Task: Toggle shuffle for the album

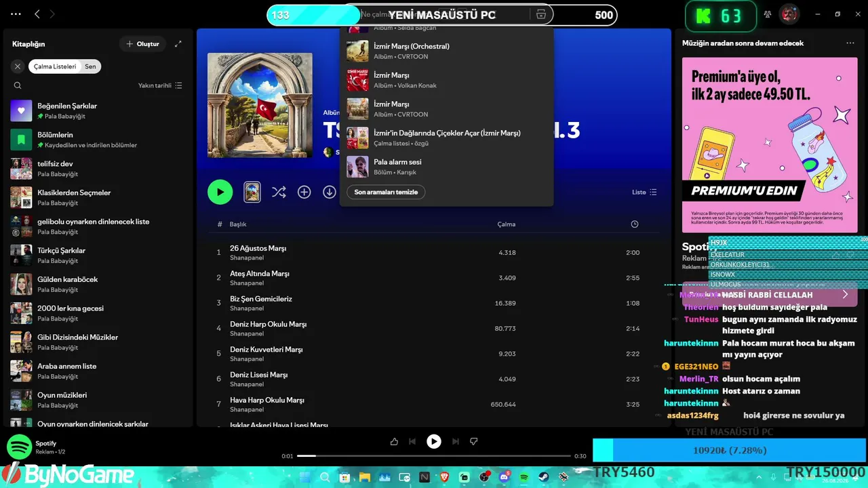Action: (x=279, y=192)
